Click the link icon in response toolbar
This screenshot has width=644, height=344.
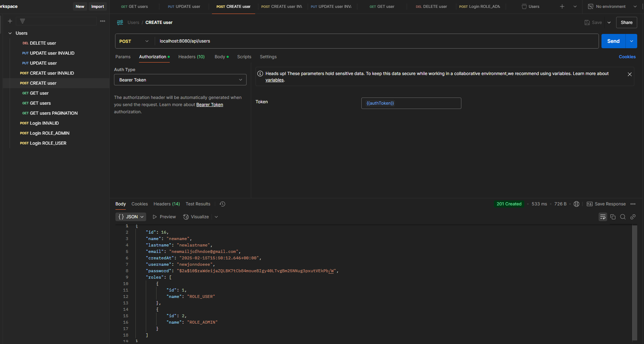pyautogui.click(x=633, y=217)
